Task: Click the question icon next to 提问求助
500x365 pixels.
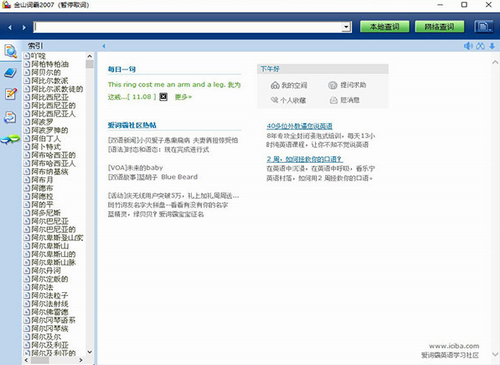Action: (x=333, y=85)
